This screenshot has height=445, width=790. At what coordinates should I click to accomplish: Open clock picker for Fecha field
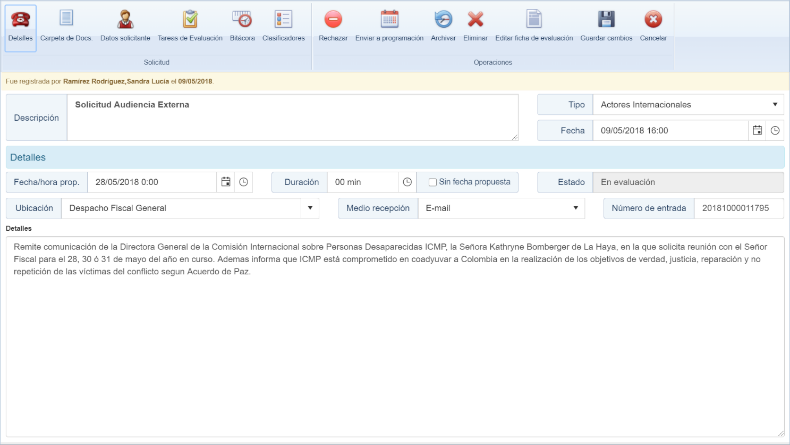775,131
